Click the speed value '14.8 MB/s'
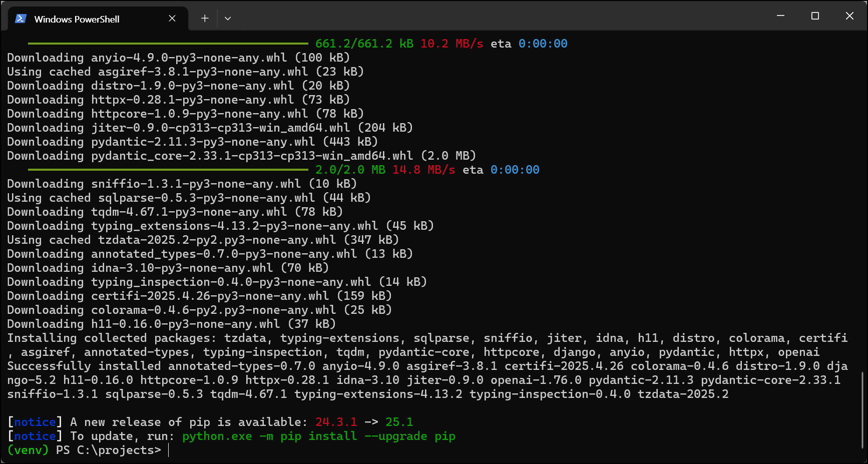The height and width of the screenshot is (464, 868). tap(424, 170)
